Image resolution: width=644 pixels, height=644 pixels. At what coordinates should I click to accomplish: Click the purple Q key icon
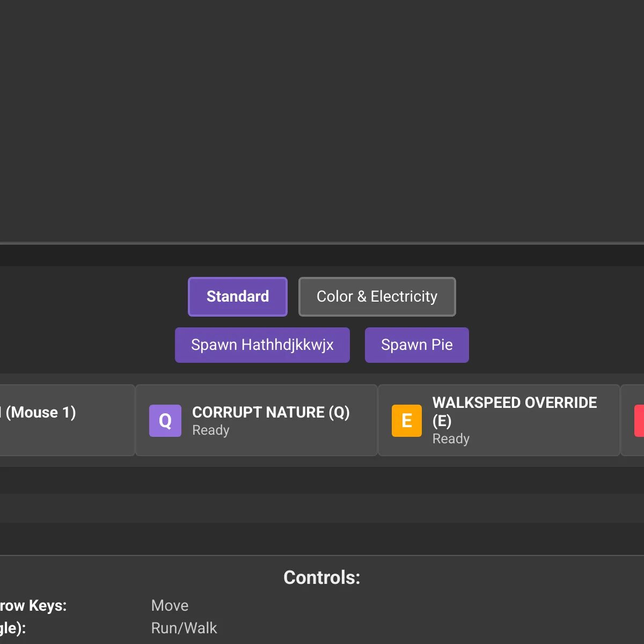tap(165, 421)
